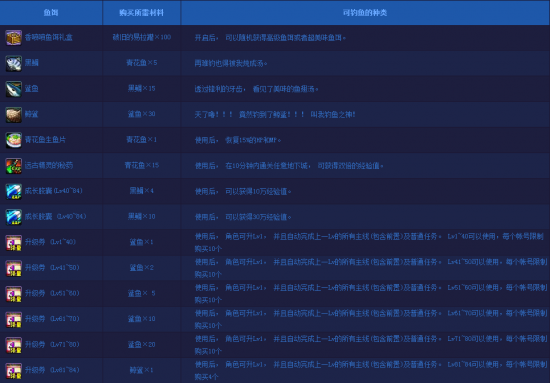Click the 黑鲷×4 material cell
The height and width of the screenshot is (383, 550).
[x=142, y=191]
